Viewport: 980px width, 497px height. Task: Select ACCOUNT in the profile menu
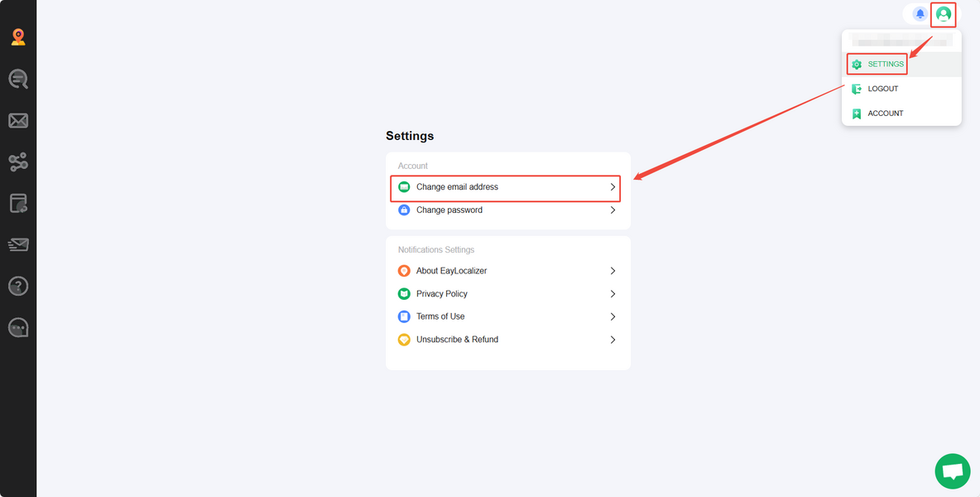click(x=885, y=113)
